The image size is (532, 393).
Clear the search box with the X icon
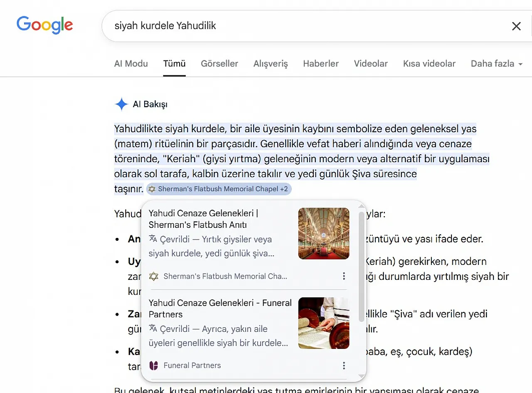(516, 26)
